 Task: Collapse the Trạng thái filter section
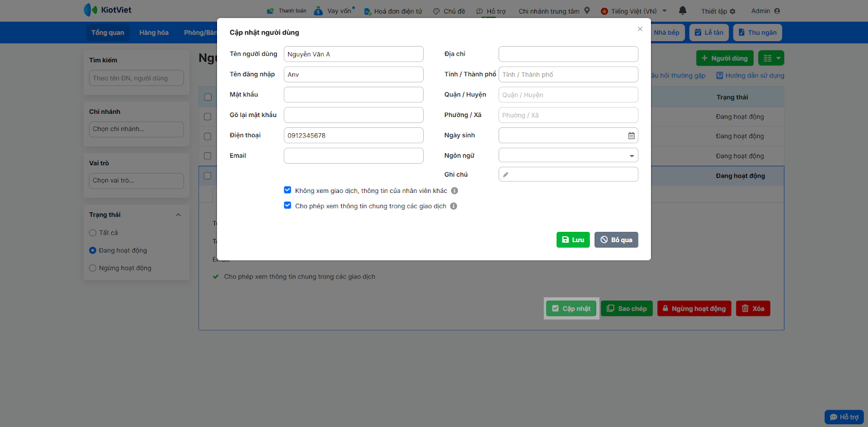pyautogui.click(x=178, y=215)
